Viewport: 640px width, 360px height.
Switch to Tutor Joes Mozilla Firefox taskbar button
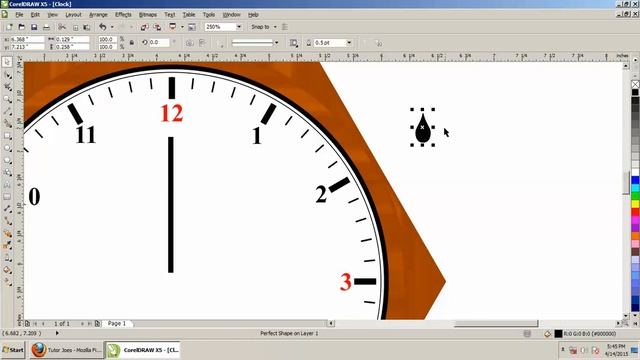point(66,350)
